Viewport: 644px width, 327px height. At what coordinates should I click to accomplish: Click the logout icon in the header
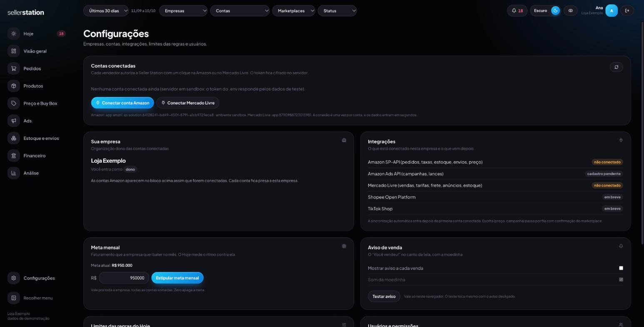(x=627, y=11)
